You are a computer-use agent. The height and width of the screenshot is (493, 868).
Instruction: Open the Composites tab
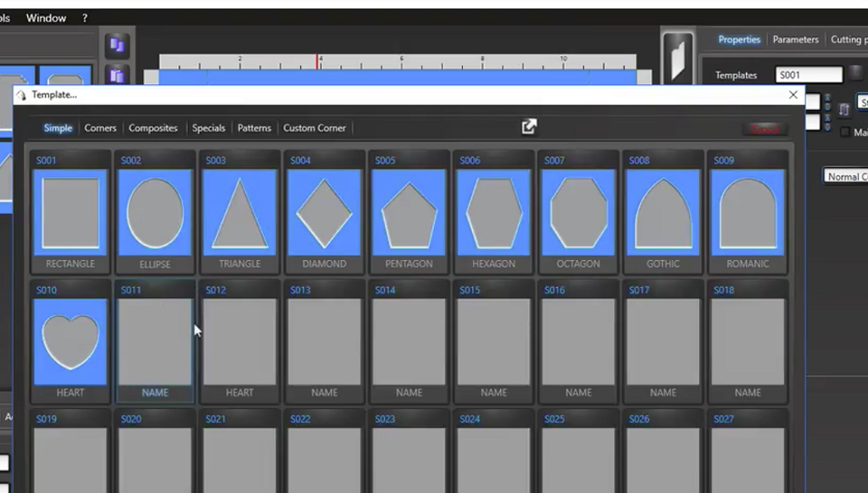[153, 128]
